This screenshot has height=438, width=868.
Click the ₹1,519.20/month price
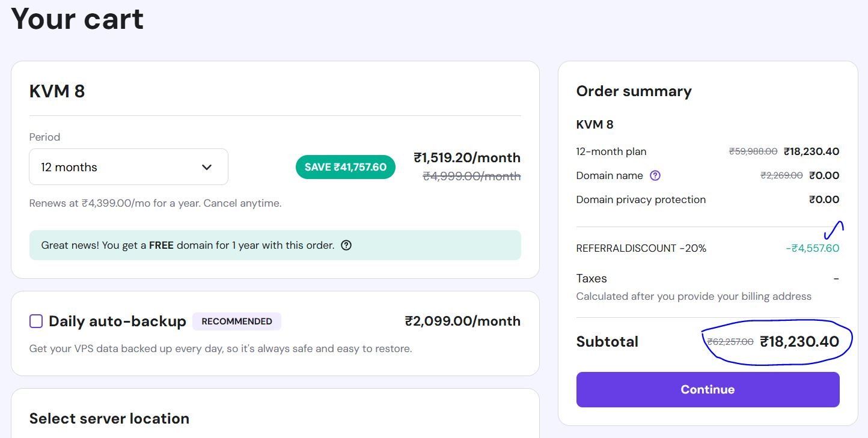(467, 158)
